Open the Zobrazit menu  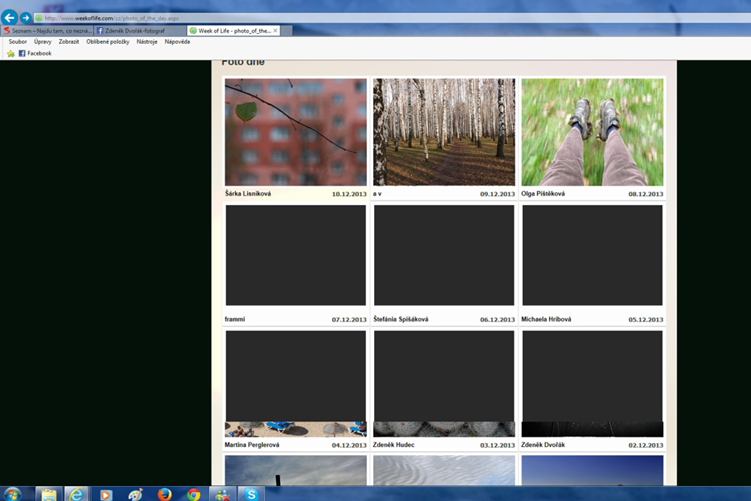[69, 42]
